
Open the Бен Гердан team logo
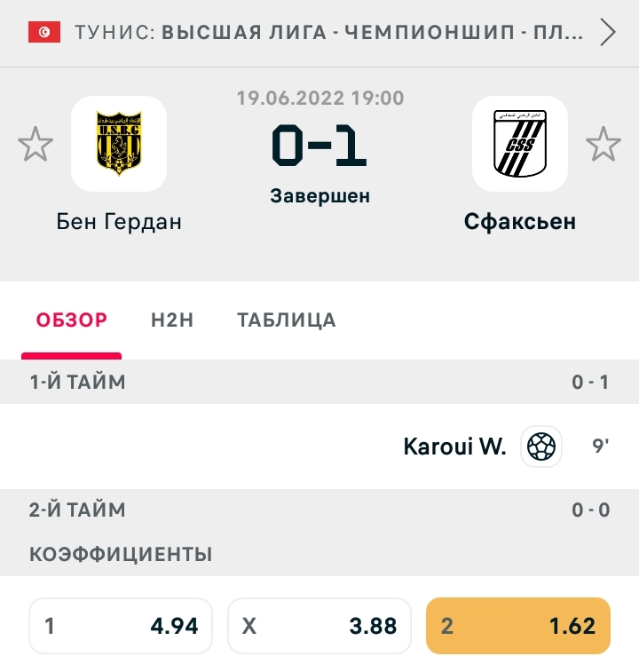pyautogui.click(x=119, y=144)
